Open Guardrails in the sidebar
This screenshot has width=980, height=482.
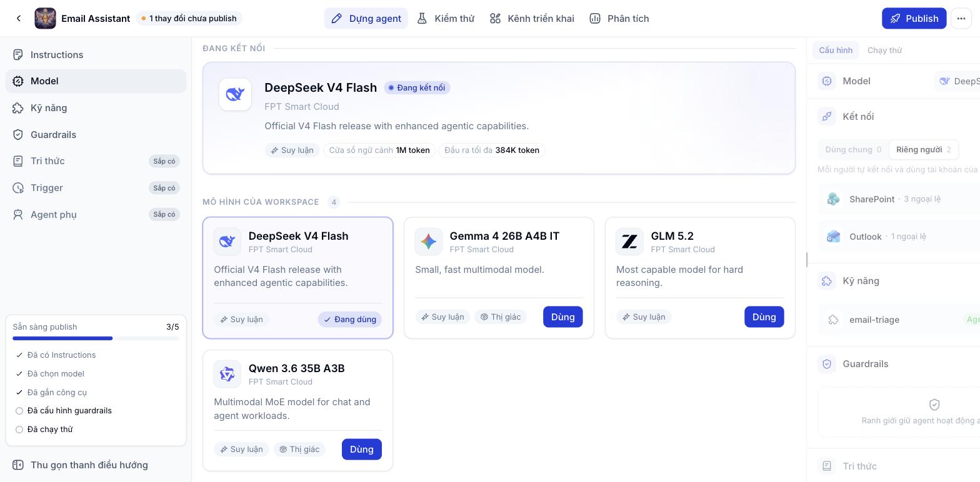[x=96, y=135]
